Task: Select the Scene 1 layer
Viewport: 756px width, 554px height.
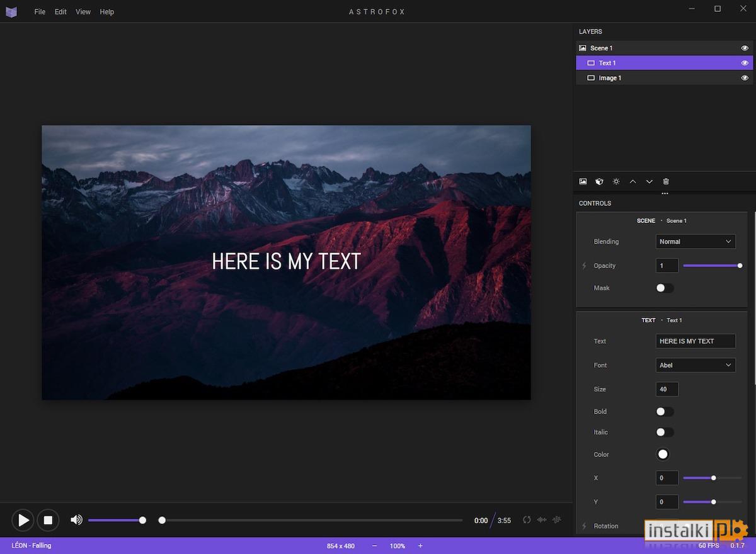Action: point(665,48)
